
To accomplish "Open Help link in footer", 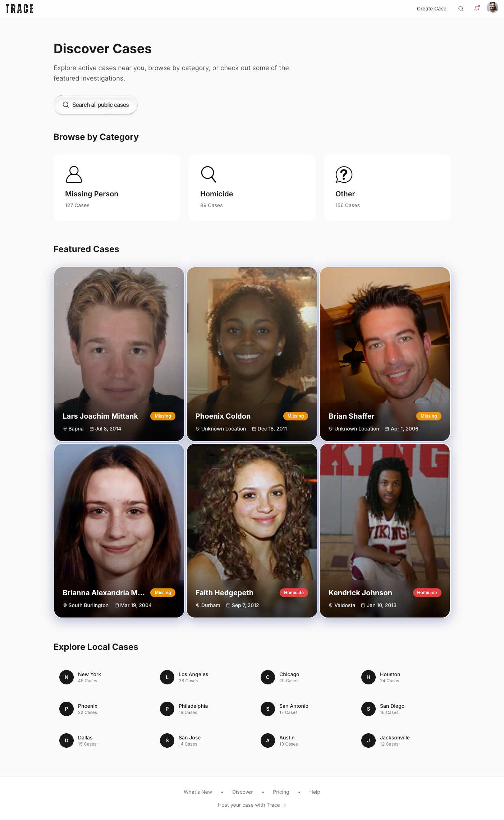I will click(315, 792).
